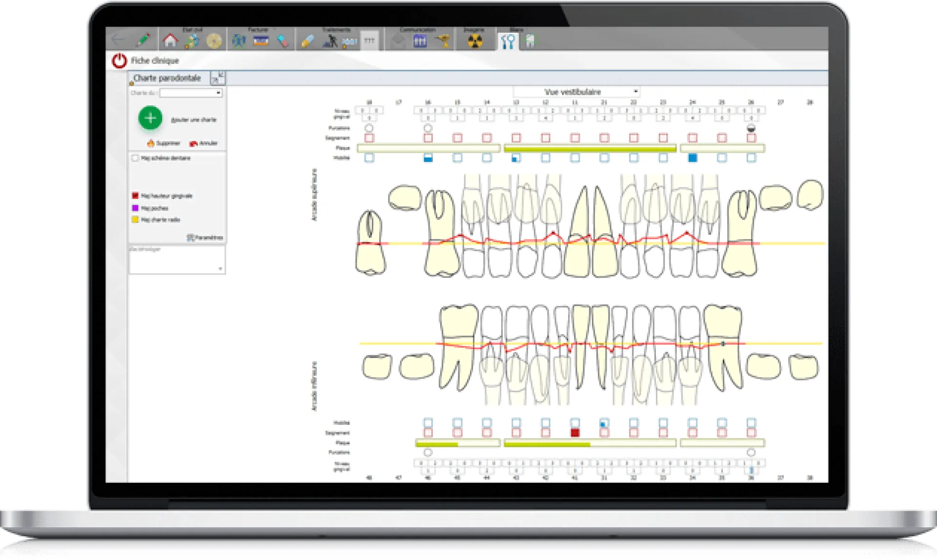The image size is (937, 560).
Task: Open the Charte du dropdown
Action: click(x=218, y=93)
